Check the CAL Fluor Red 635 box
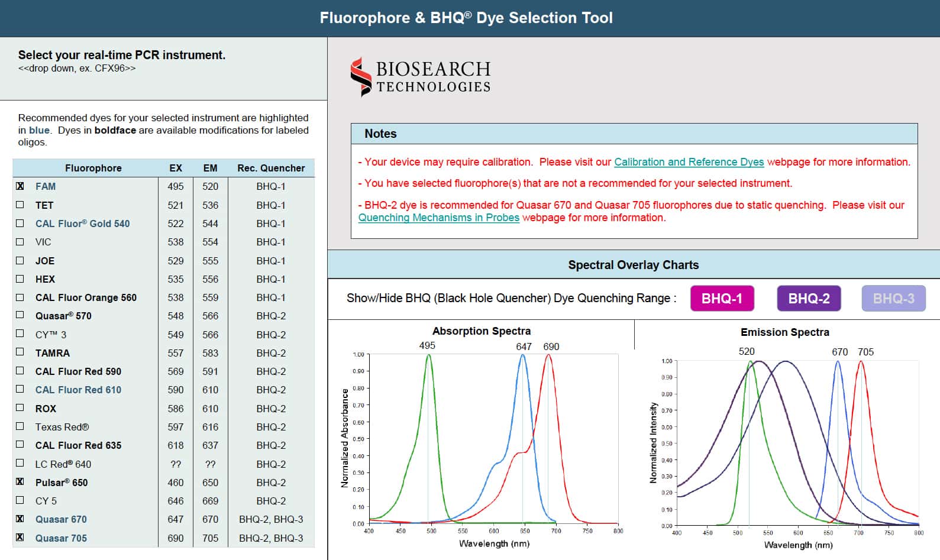The height and width of the screenshot is (560, 940). tap(20, 445)
